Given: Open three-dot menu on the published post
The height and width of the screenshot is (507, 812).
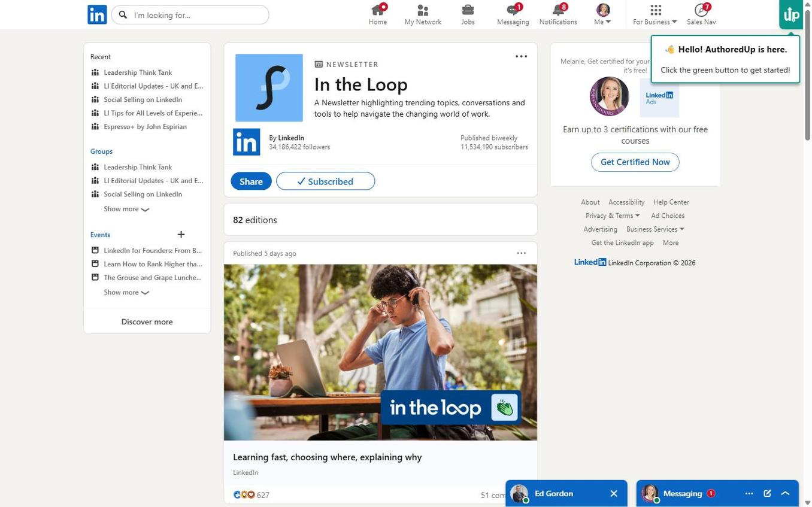Looking at the screenshot, I should tap(522, 253).
